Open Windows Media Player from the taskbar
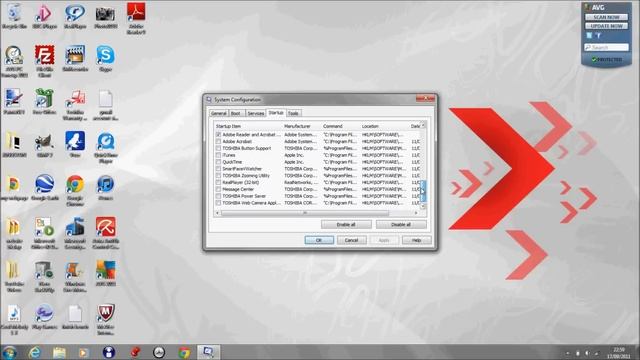Screen dimensions: 640x360 (83, 352)
